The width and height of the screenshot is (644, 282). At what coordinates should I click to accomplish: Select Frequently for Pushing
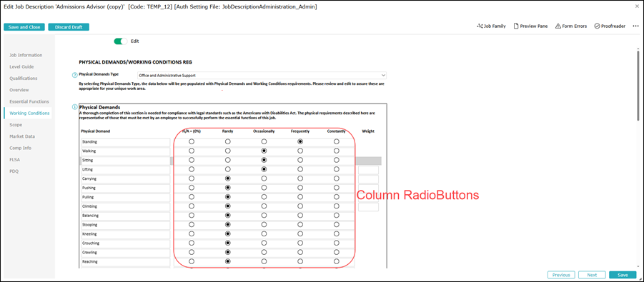[x=300, y=188]
